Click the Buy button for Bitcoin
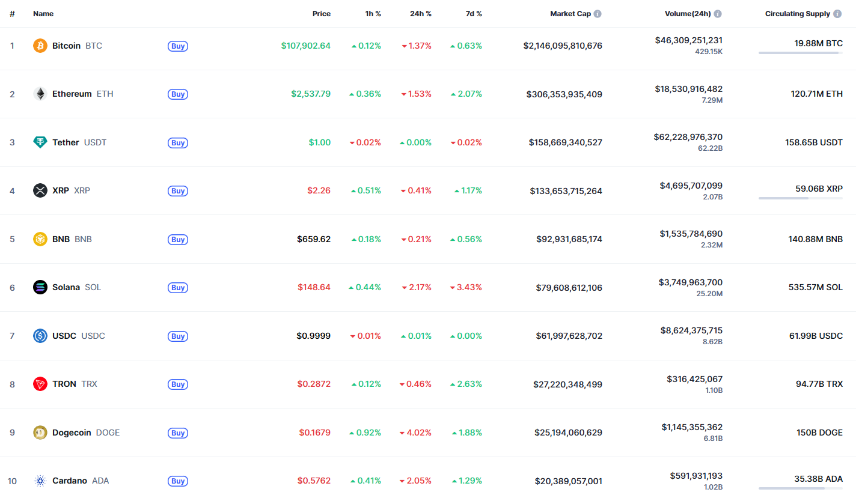Viewport: 856px width, 504px height. [178, 46]
